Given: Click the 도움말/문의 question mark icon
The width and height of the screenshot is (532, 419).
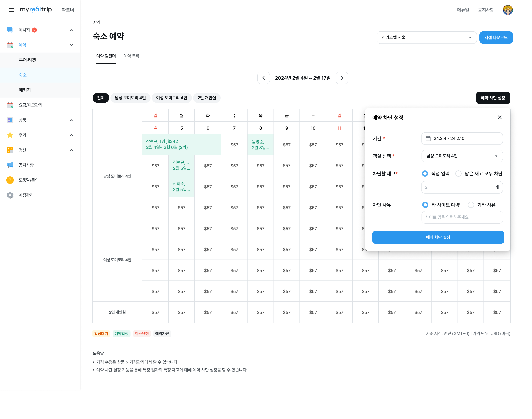Looking at the screenshot, I should pos(10,180).
